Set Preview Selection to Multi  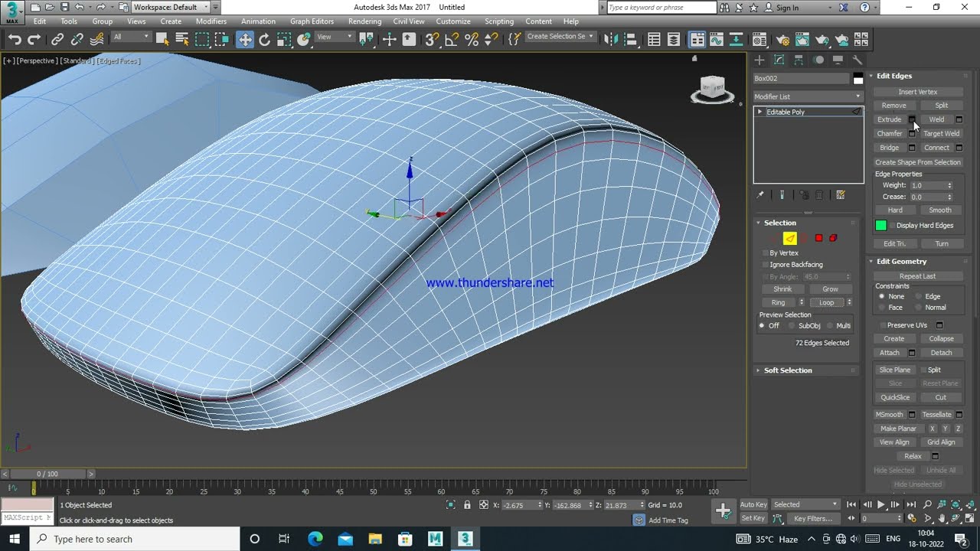(830, 326)
